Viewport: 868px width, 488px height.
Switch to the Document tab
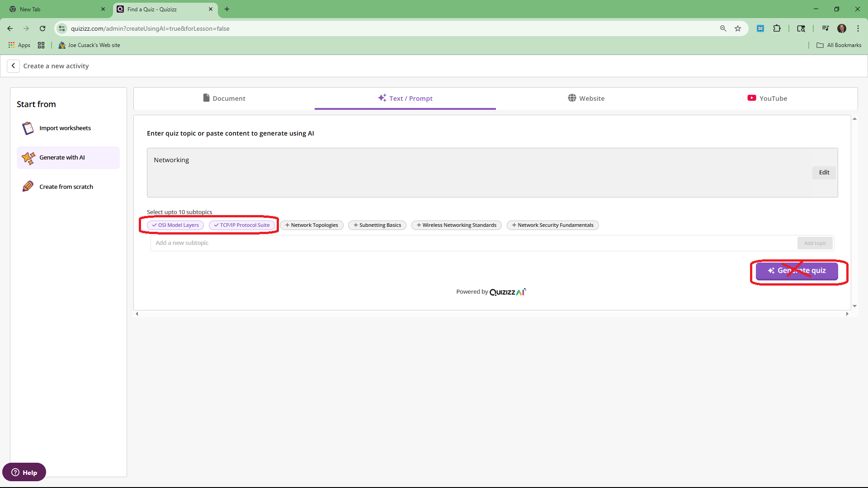224,99
